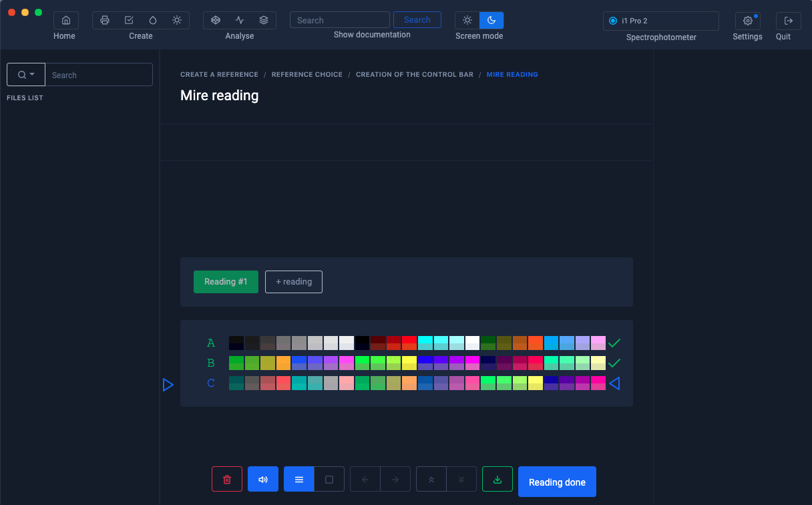The width and height of the screenshot is (812, 505).
Task: Click the green checkmark on row A
Action: point(614,343)
